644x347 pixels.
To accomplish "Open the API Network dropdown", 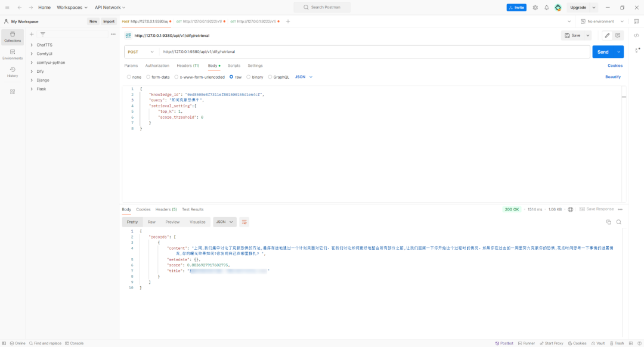I will coord(110,7).
